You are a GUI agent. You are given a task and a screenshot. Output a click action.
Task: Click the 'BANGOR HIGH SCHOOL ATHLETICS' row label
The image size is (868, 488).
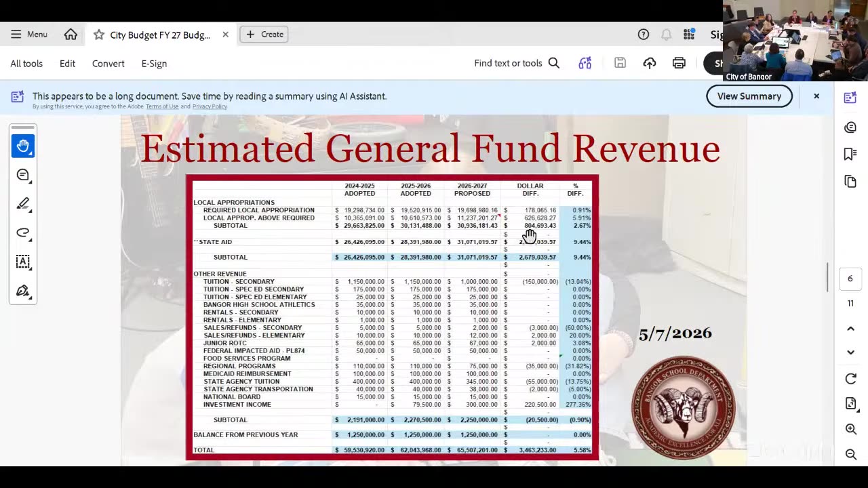[x=259, y=305]
